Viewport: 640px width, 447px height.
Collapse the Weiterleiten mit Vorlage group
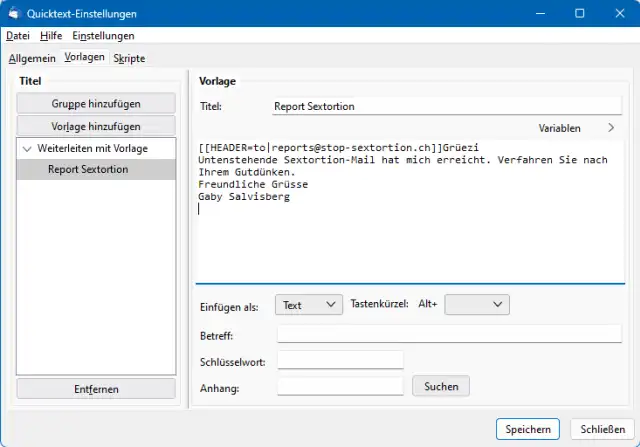pyautogui.click(x=28, y=149)
